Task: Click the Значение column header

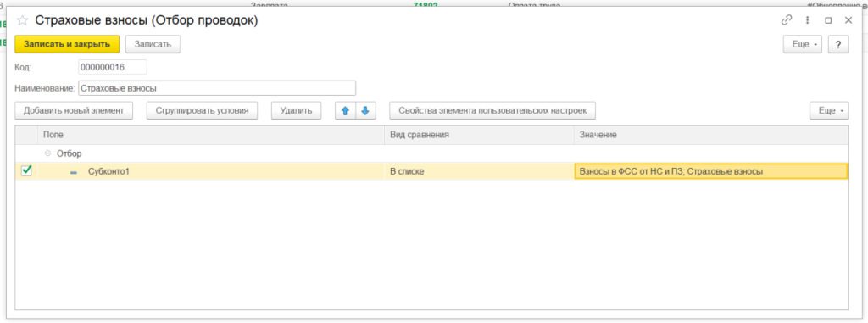Action: tap(711, 135)
